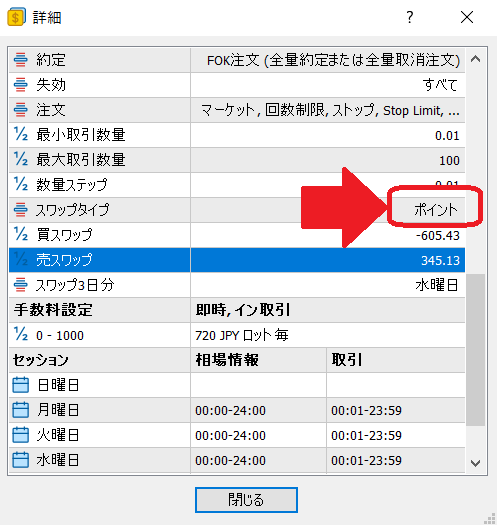
Task: Select the 数量ステップ label
Action: pos(72,185)
